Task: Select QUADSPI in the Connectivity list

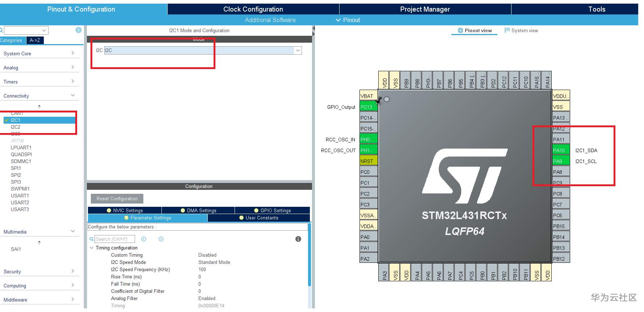Action: click(21, 154)
